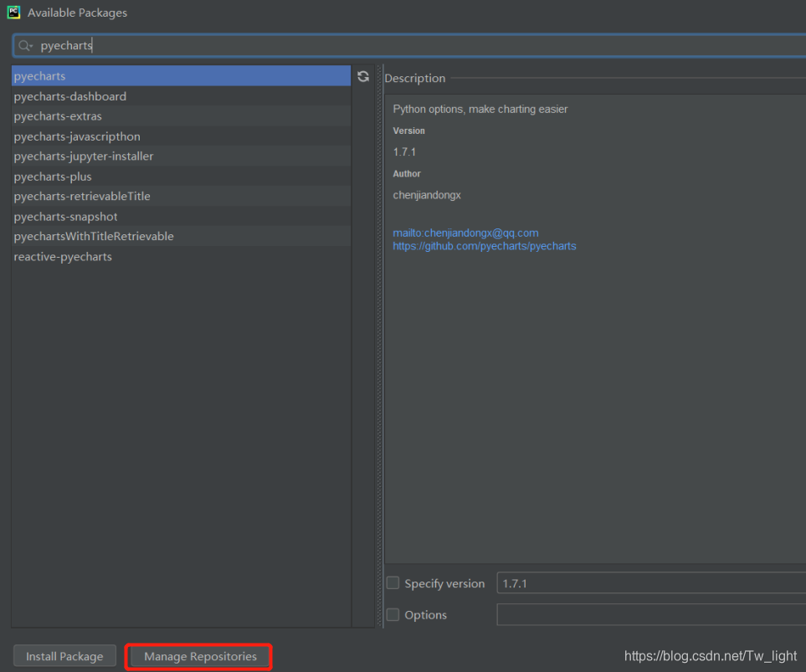Select pyecharts-dashboard in the list
The image size is (806, 672).
181,96
